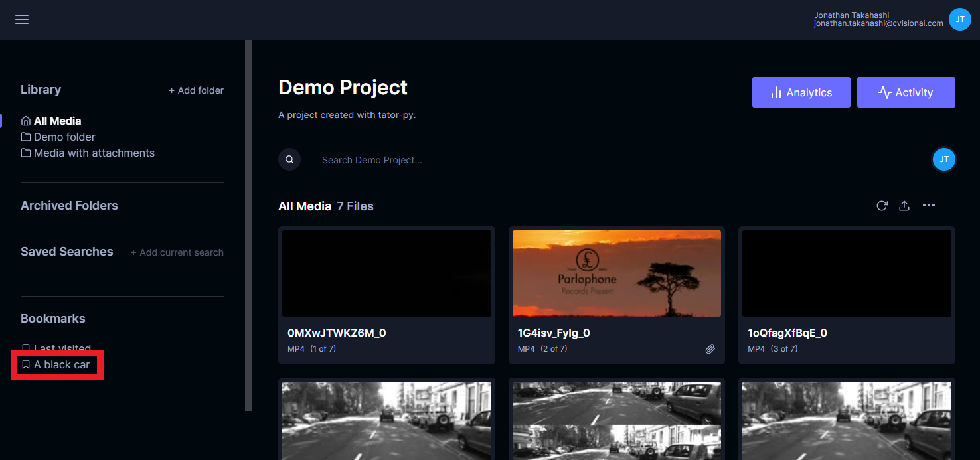The width and height of the screenshot is (980, 460).
Task: Open the Activity page
Action: tap(906, 92)
